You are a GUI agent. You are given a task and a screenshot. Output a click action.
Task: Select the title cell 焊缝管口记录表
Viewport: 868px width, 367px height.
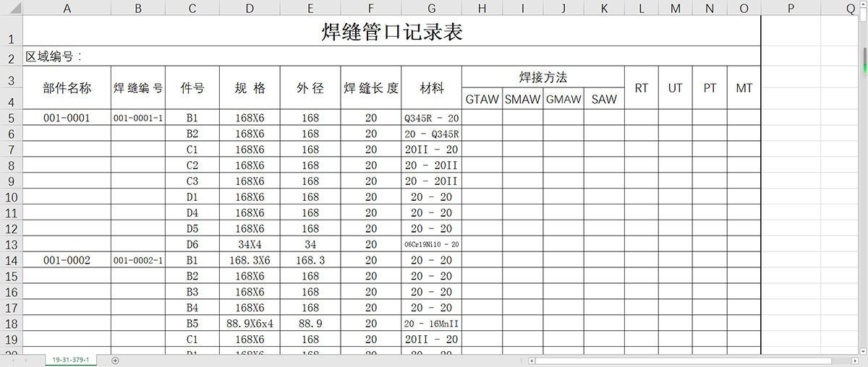click(392, 32)
